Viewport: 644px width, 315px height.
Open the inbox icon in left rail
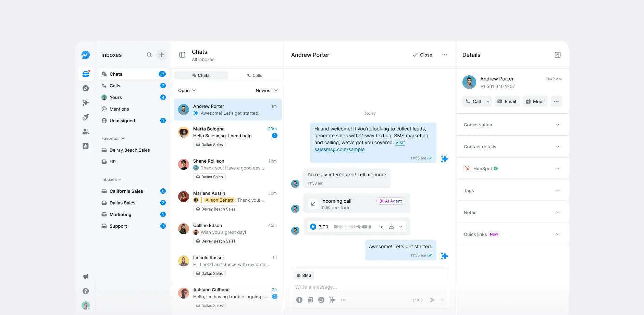tap(86, 74)
